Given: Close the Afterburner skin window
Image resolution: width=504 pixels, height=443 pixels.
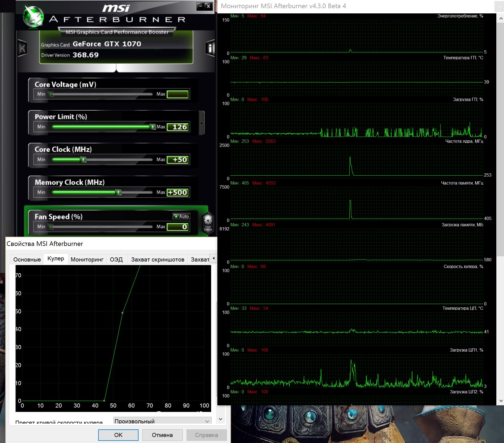Looking at the screenshot, I should (208, 6).
